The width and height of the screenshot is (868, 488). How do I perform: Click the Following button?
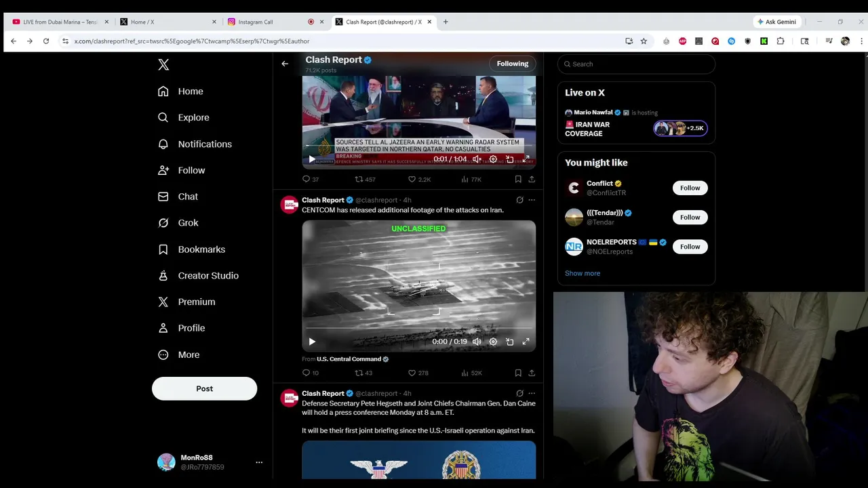tap(512, 64)
